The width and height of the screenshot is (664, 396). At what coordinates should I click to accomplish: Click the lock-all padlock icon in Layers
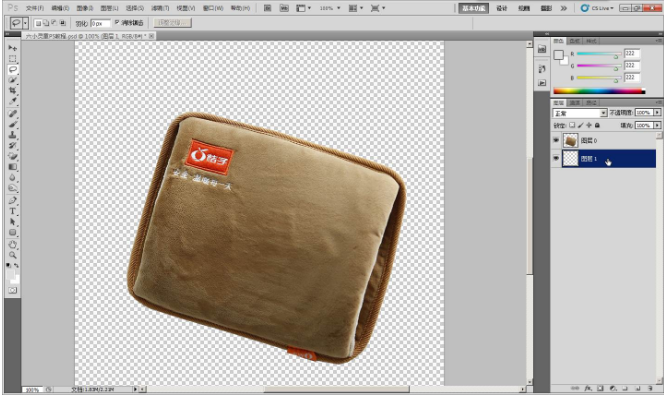pyautogui.click(x=597, y=125)
